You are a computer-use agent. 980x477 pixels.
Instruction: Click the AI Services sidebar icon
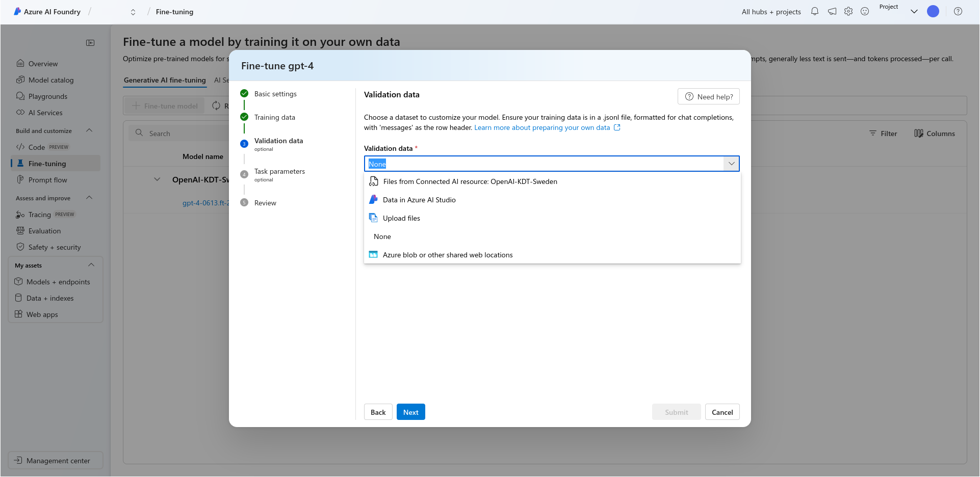20,113
